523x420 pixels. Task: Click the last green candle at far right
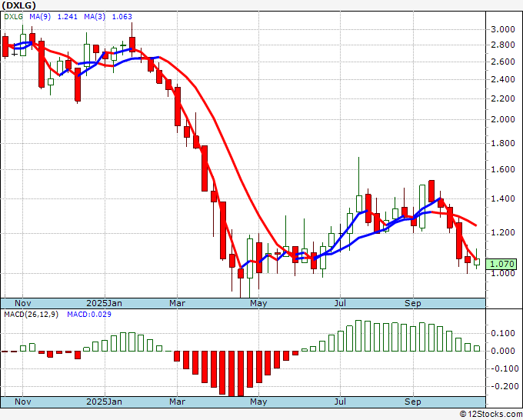pyautogui.click(x=477, y=262)
